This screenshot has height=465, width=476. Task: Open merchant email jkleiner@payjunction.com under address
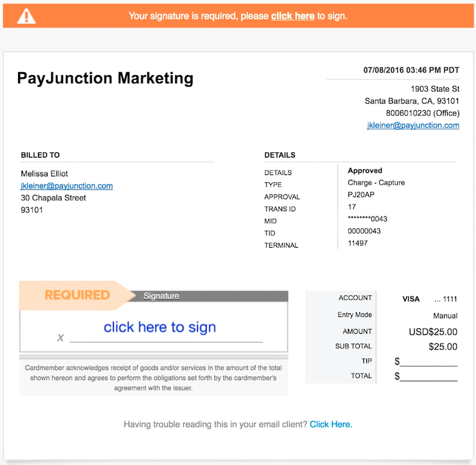pyautogui.click(x=413, y=125)
